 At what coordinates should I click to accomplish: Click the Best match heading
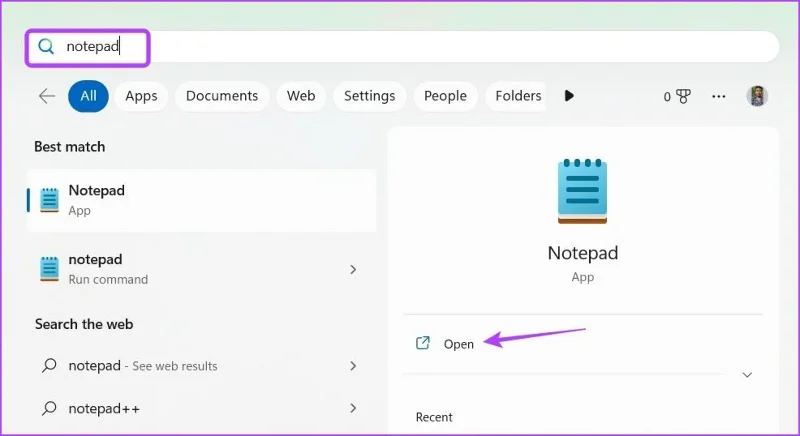coord(70,147)
